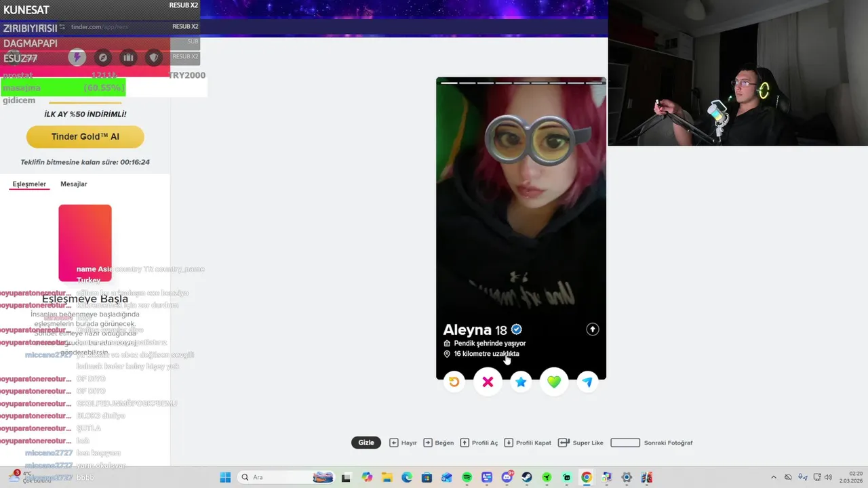This screenshot has width=868, height=488.
Task: Open Microsoft Edge from the taskbar
Action: [x=407, y=477]
